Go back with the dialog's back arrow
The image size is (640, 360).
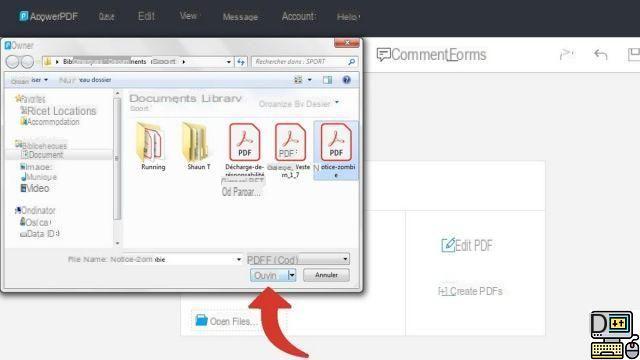click(12, 62)
